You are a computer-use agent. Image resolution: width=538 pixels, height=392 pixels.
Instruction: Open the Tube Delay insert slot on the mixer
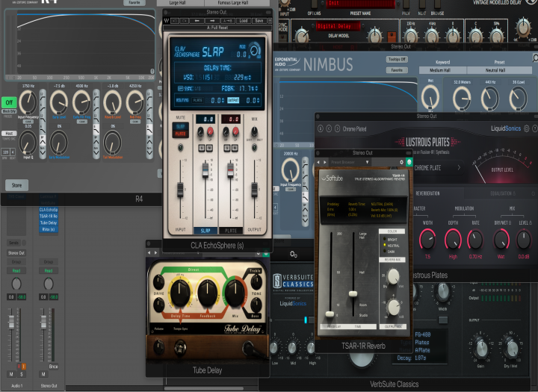coord(49,223)
